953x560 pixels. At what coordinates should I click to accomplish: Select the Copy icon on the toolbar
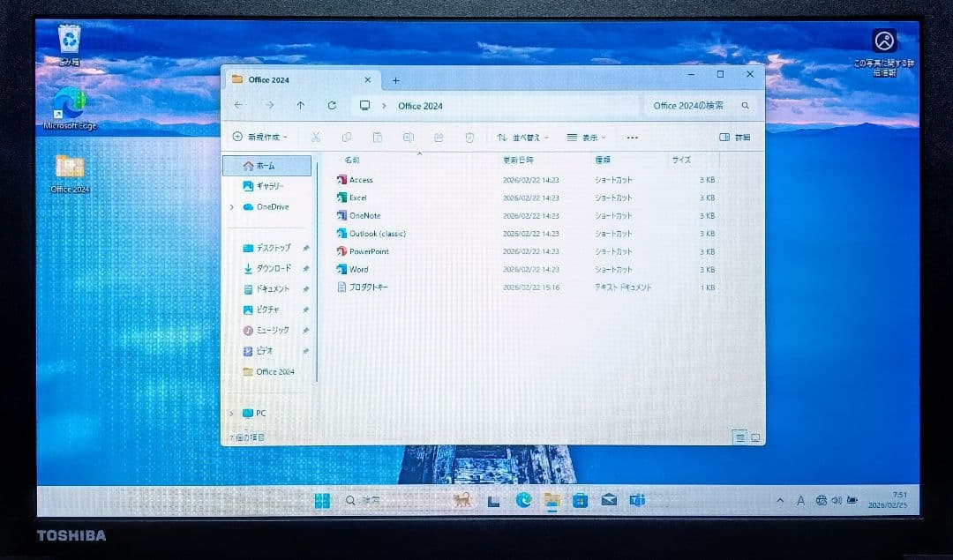[345, 138]
